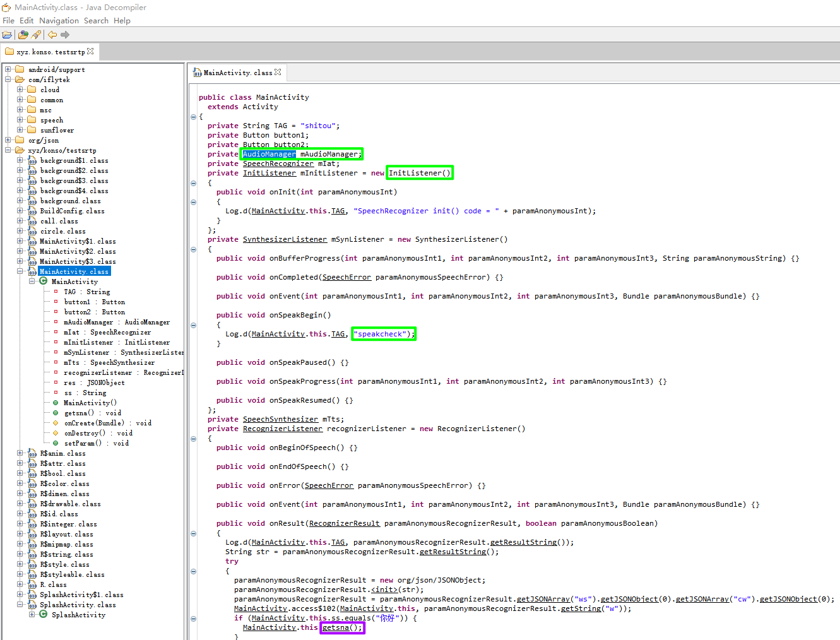This screenshot has width=840, height=640.
Task: Select background.class in the tree
Action: pos(70,201)
